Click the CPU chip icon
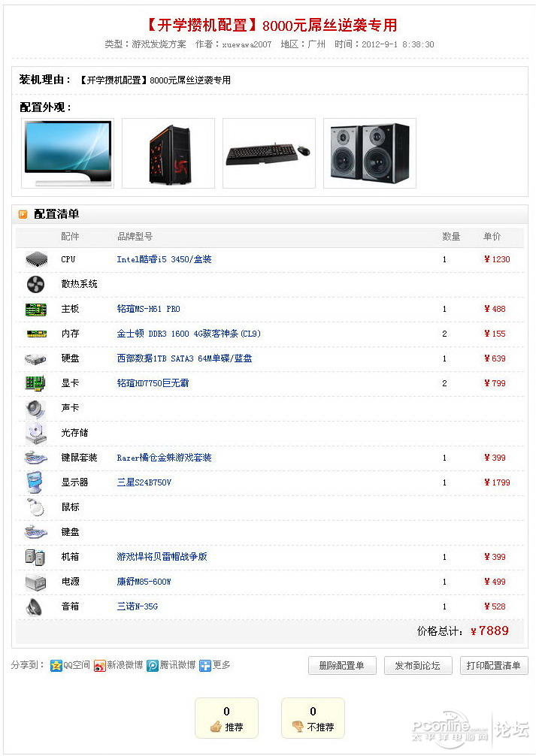The height and width of the screenshot is (756, 536). point(36,259)
